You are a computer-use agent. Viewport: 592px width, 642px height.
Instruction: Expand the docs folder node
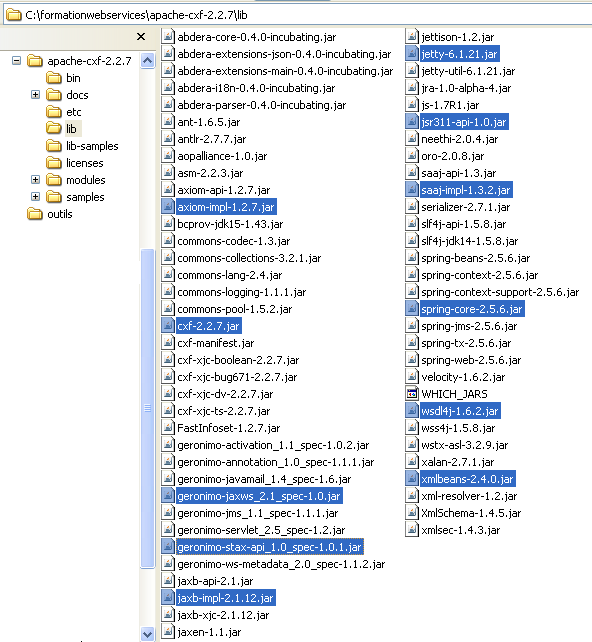(36, 95)
